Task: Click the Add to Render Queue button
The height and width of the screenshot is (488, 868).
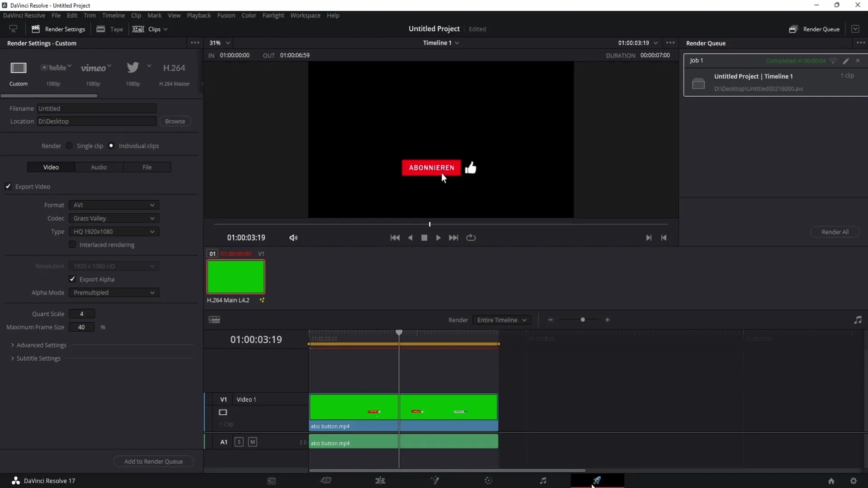Action: point(153,461)
